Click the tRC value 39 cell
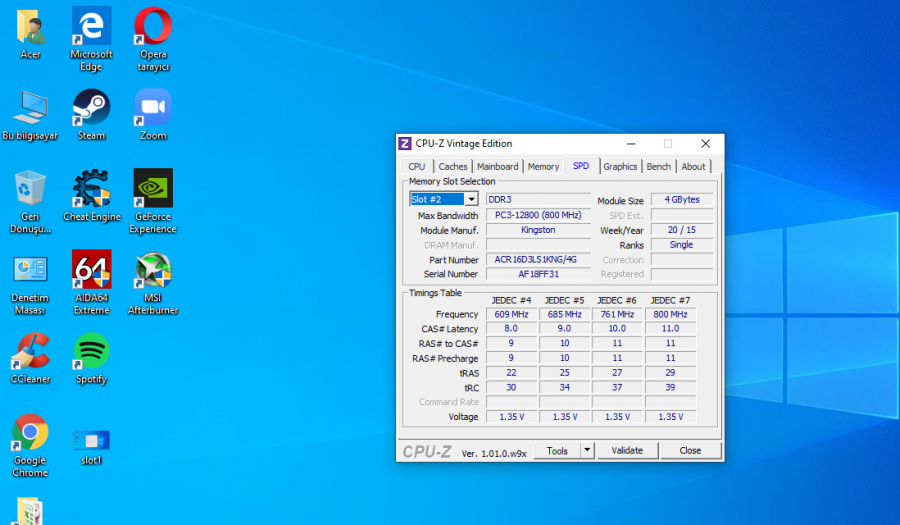This screenshot has width=900, height=525. [x=670, y=388]
